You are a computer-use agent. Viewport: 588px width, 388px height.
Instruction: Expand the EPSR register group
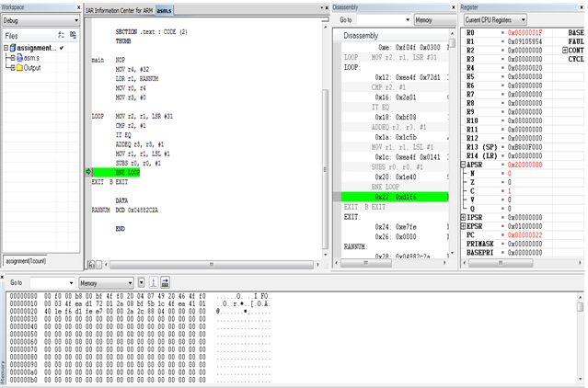pyautogui.click(x=463, y=226)
